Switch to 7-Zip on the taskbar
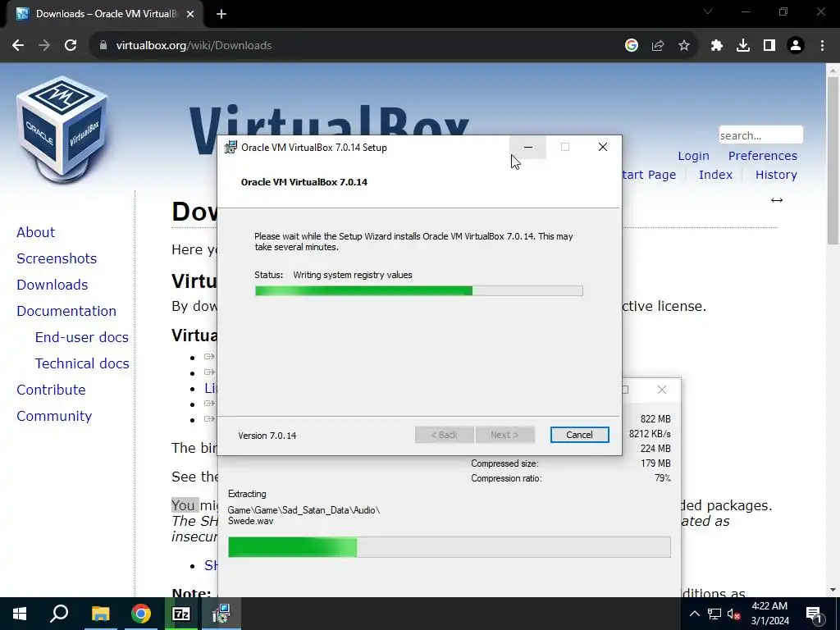Viewport: 840px width, 630px height. click(x=181, y=614)
